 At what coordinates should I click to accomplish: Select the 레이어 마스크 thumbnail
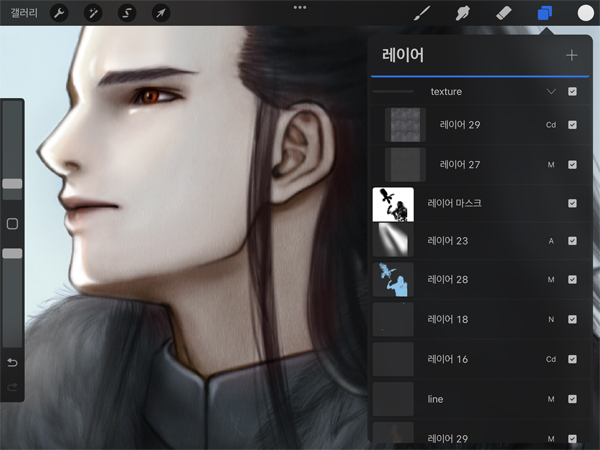pyautogui.click(x=393, y=204)
